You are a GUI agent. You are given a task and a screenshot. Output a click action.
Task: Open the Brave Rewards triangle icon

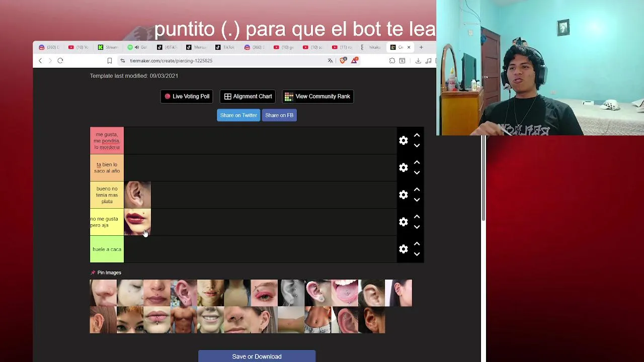(x=355, y=60)
